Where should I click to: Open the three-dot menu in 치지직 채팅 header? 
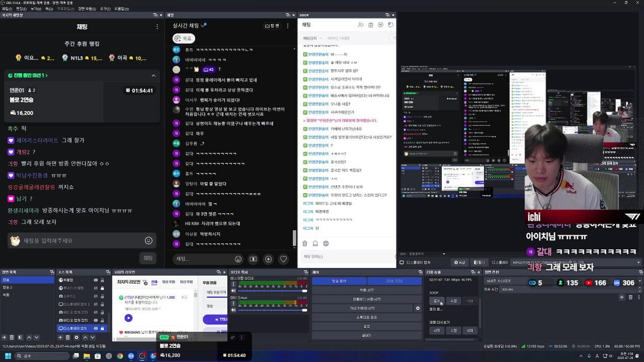(157, 26)
